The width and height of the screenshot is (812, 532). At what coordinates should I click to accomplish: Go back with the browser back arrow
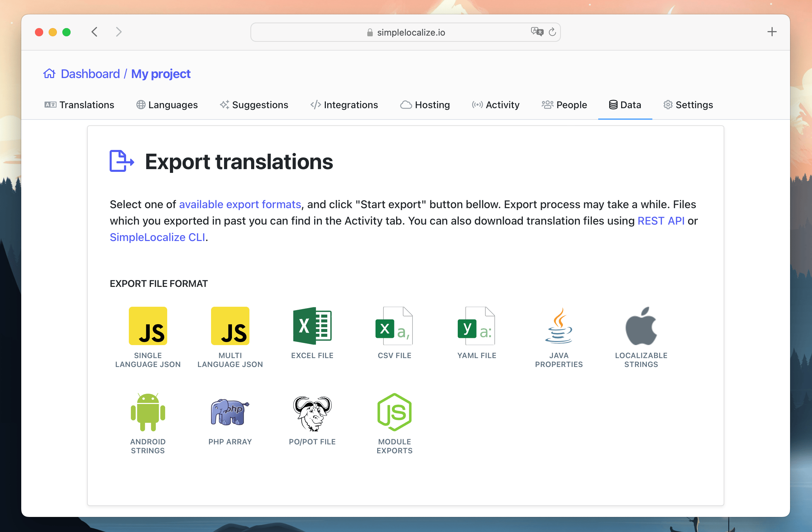(x=95, y=32)
